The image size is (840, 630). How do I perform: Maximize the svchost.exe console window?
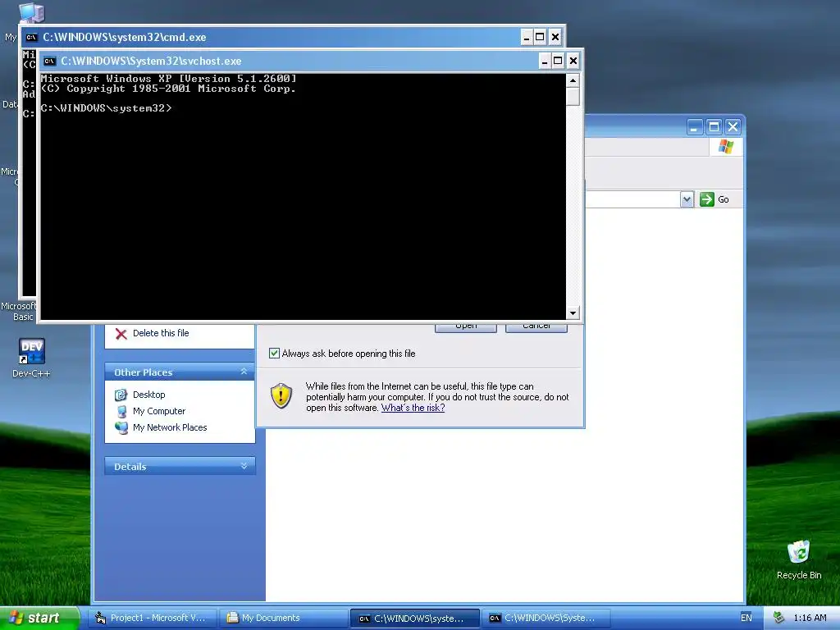pyautogui.click(x=558, y=61)
